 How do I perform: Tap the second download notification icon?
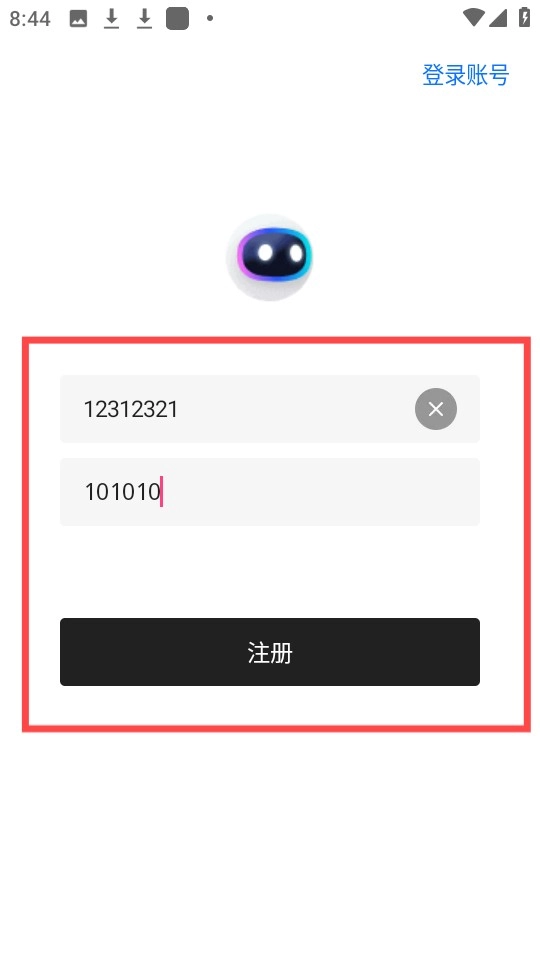pyautogui.click(x=144, y=19)
